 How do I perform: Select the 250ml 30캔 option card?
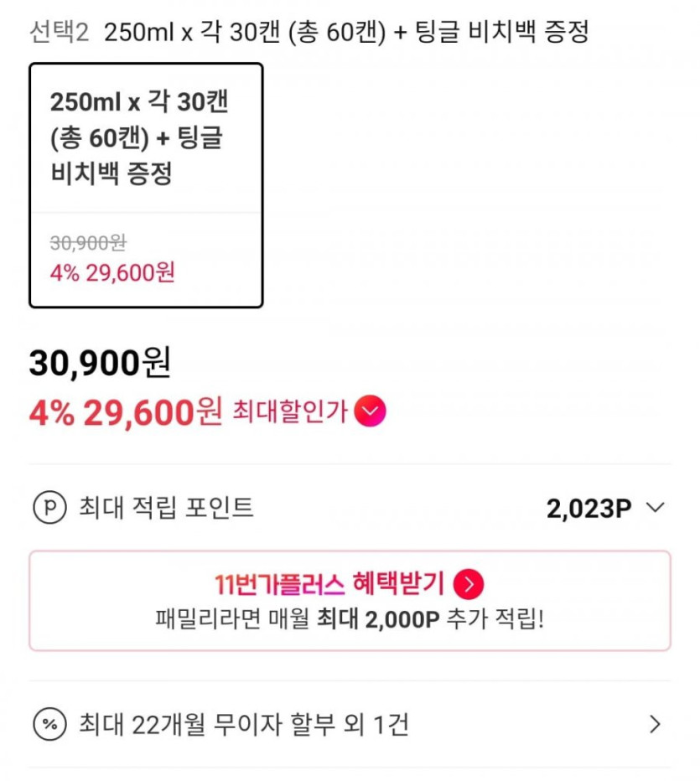(x=146, y=185)
